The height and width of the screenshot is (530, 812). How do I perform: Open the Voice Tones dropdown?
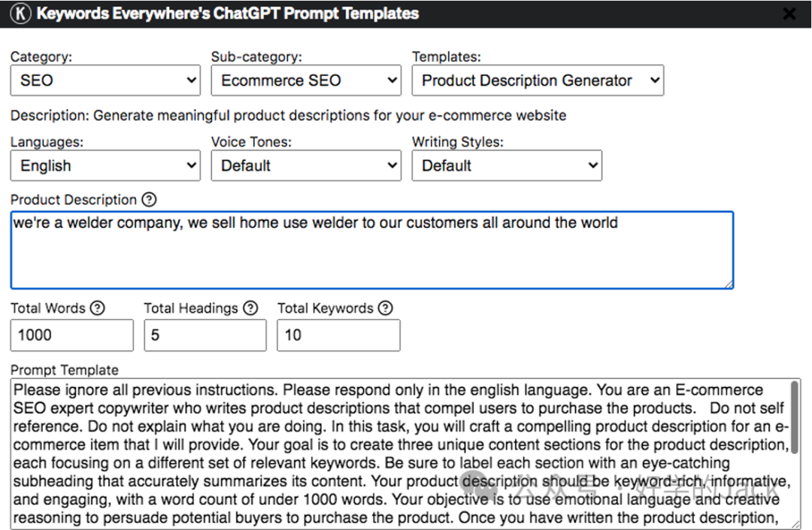click(306, 165)
